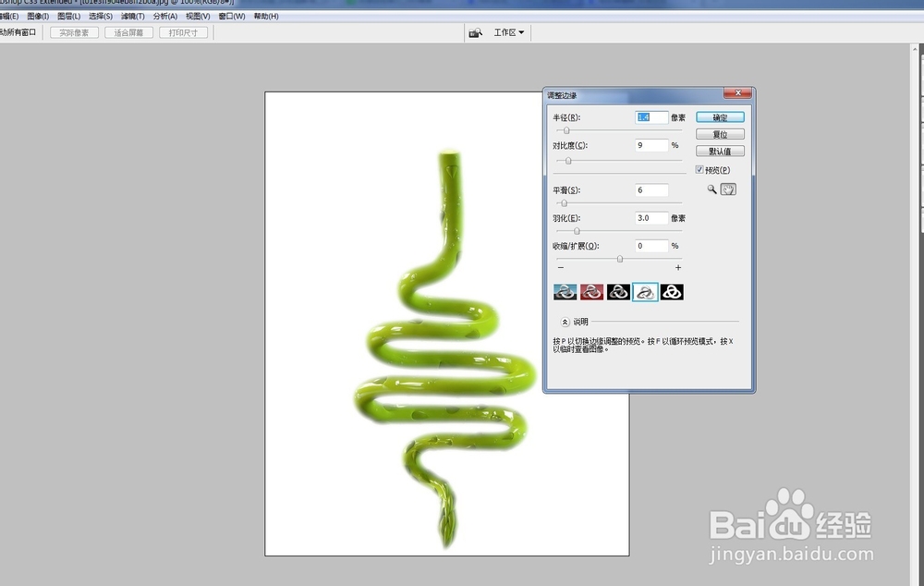This screenshot has height=586, width=924.
Task: Open the 窗口(W) menu
Action: (x=232, y=16)
